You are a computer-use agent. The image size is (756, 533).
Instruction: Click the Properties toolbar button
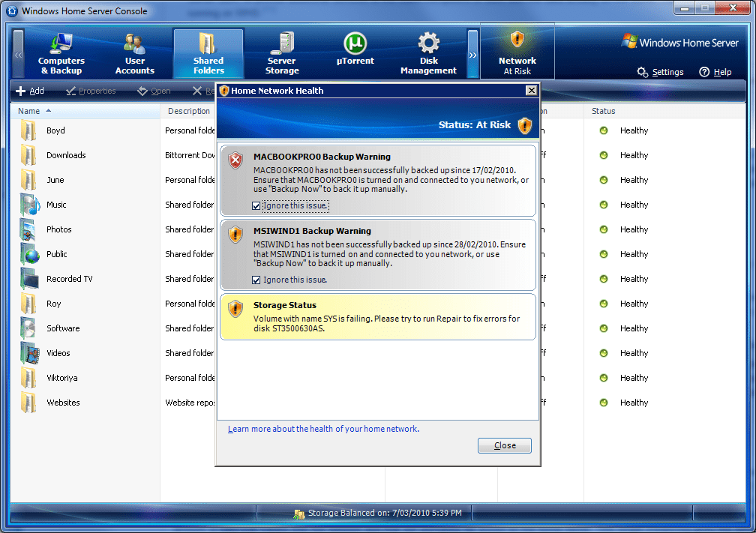point(91,91)
